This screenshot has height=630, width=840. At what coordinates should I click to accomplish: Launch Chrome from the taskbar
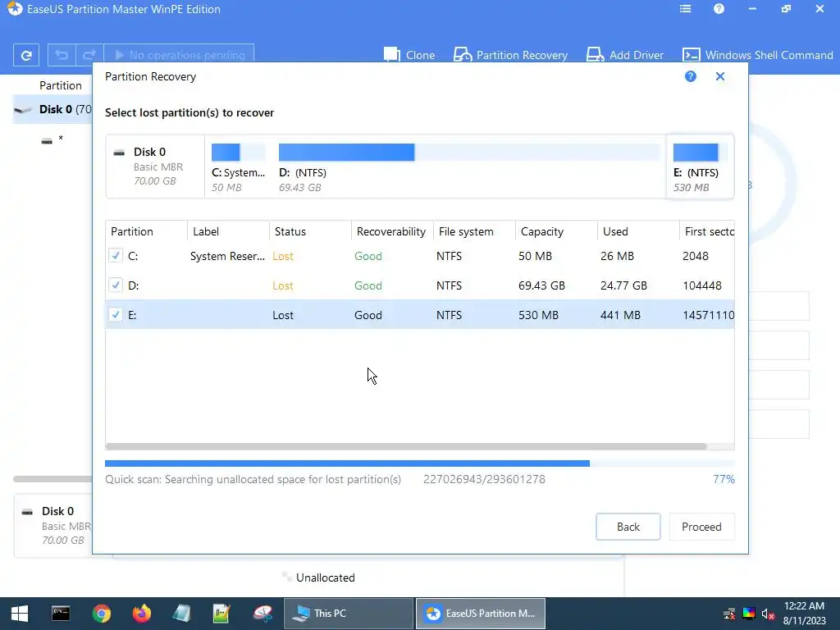[101, 614]
